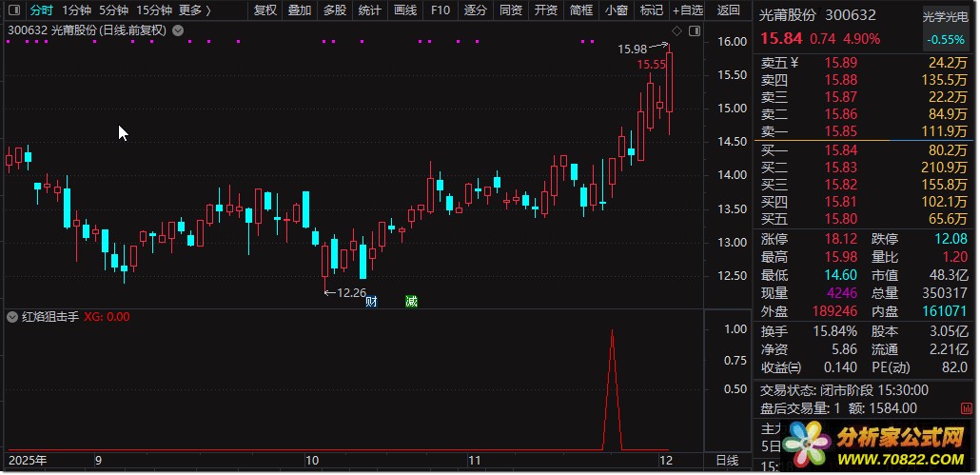Click the 买三 bid price 15.82

click(841, 185)
